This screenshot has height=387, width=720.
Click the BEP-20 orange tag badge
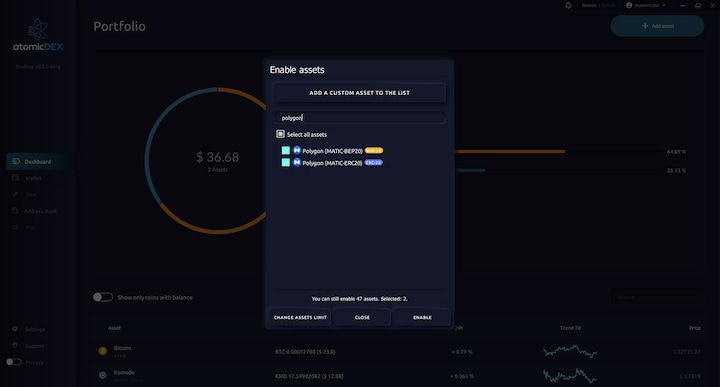(374, 151)
